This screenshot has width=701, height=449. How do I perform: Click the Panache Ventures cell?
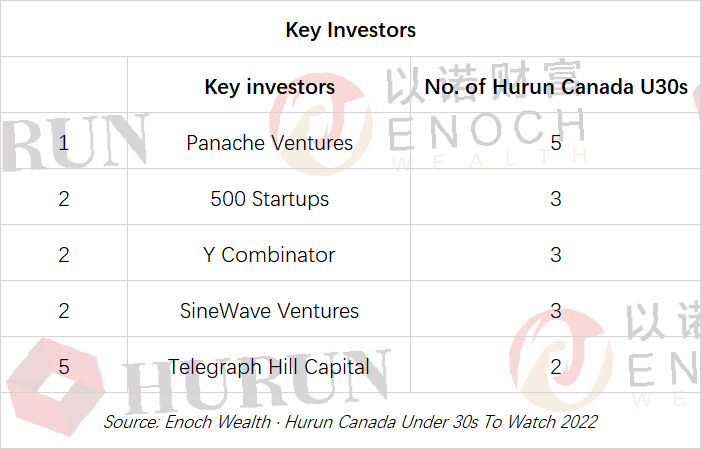click(270, 143)
